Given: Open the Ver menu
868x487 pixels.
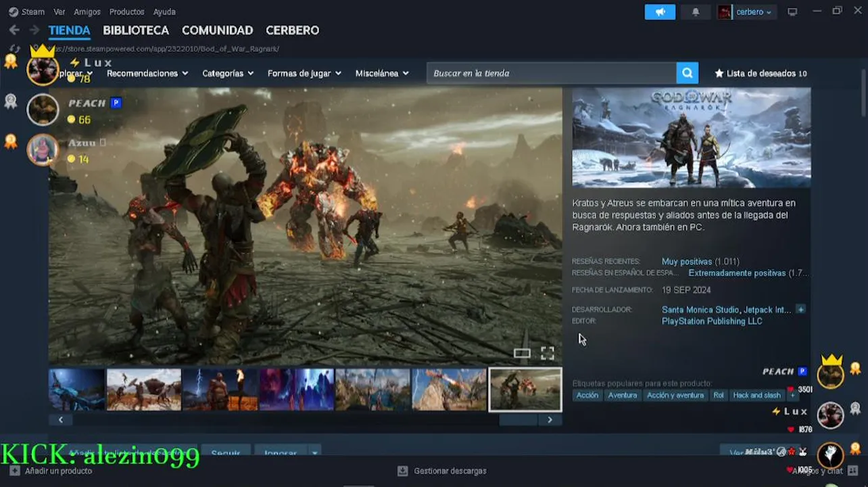Looking at the screenshot, I should point(59,12).
